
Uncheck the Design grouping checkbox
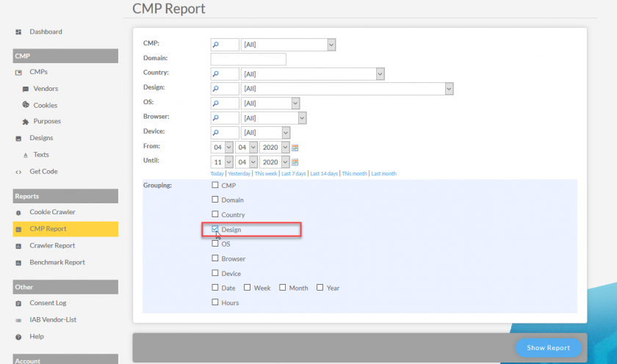point(214,229)
